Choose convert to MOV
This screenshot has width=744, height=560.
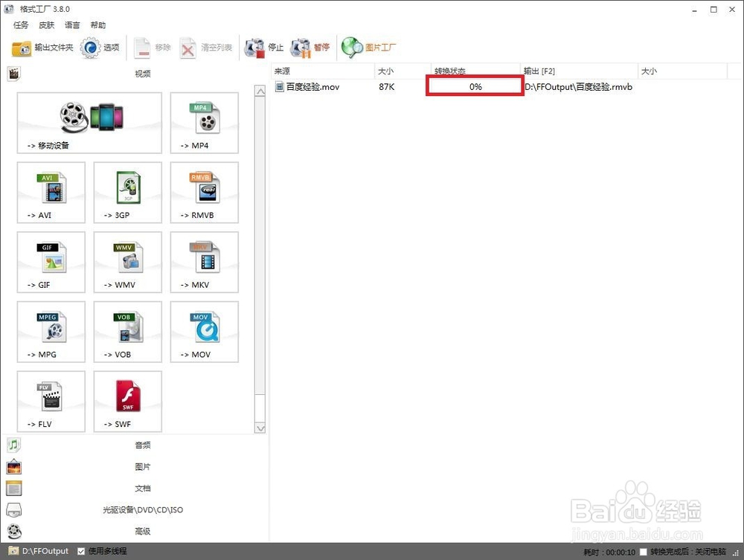(x=205, y=332)
